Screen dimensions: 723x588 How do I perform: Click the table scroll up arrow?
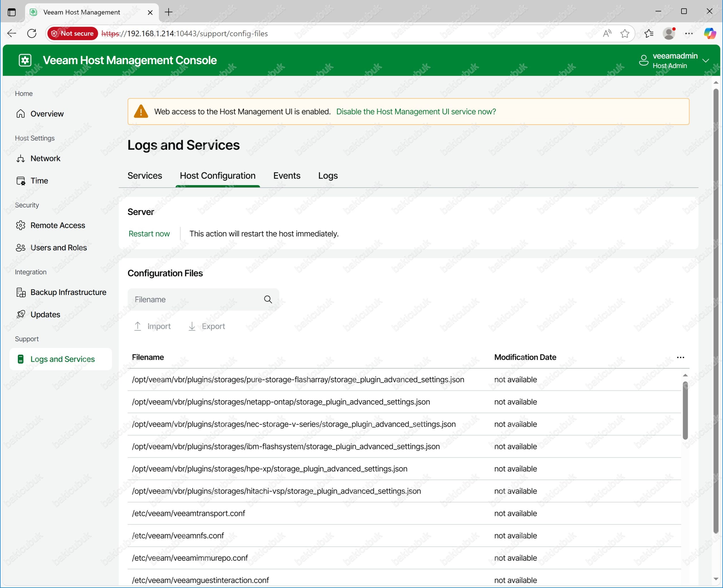tap(685, 375)
